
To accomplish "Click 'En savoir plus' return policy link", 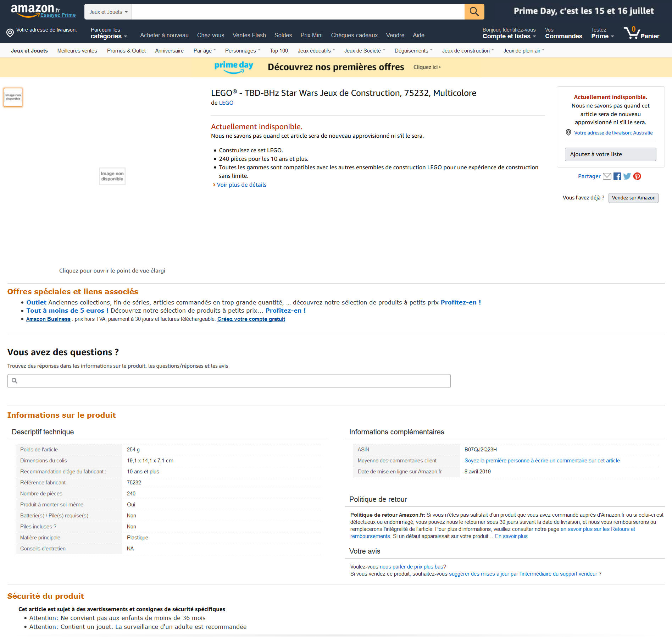I will click(511, 536).
